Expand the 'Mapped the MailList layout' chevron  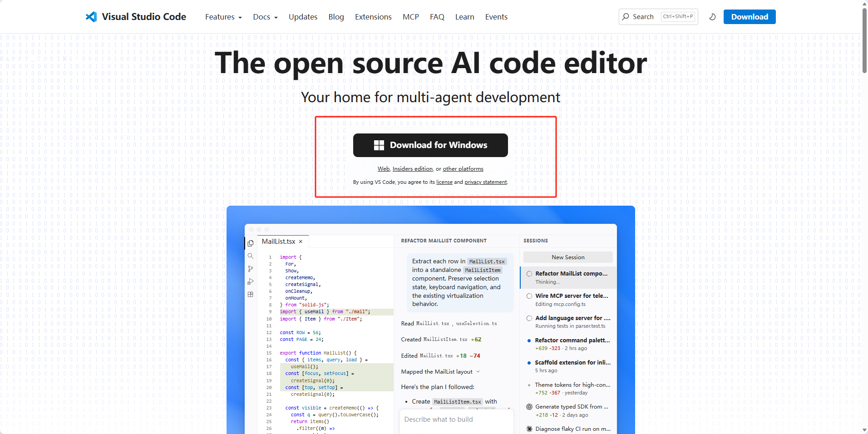click(x=478, y=372)
